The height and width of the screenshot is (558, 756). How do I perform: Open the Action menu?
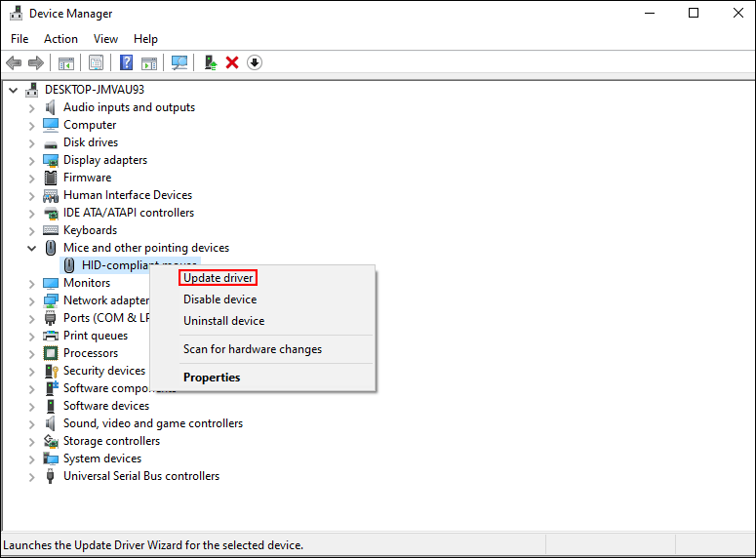pyautogui.click(x=60, y=39)
